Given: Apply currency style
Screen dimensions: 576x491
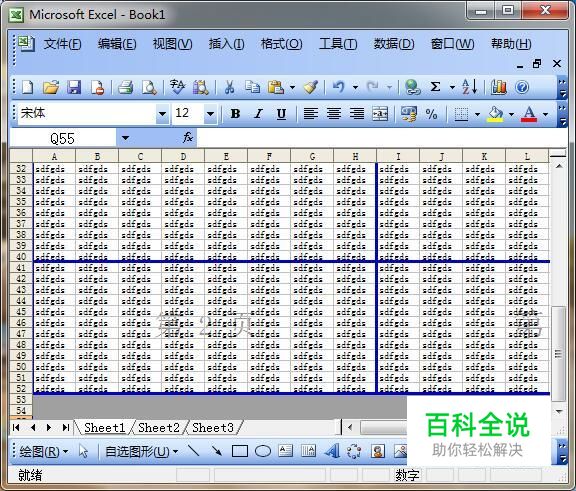Looking at the screenshot, I should click(409, 114).
